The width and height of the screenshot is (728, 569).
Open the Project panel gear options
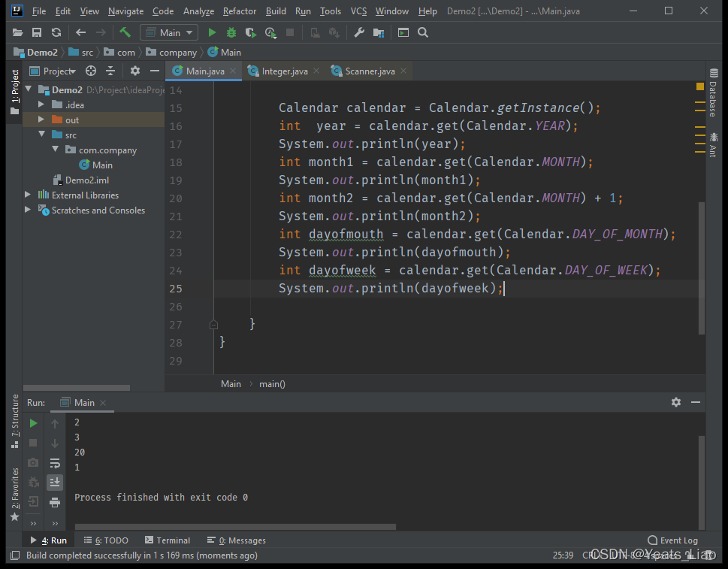pyautogui.click(x=135, y=71)
